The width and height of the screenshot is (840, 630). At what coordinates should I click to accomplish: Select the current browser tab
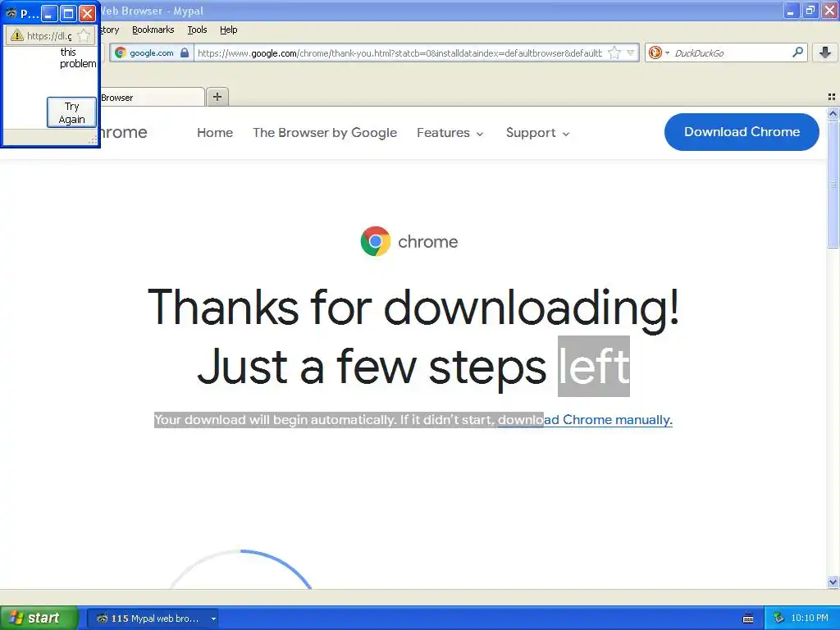152,97
